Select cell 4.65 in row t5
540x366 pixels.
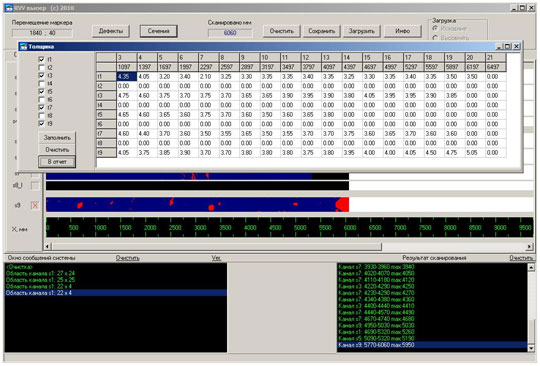[127, 114]
